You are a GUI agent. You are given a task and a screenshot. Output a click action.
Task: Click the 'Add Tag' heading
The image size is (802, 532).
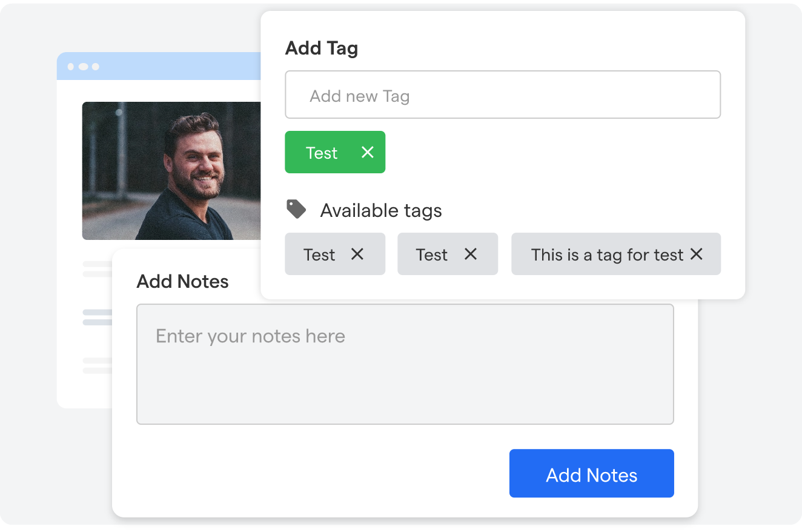[322, 48]
